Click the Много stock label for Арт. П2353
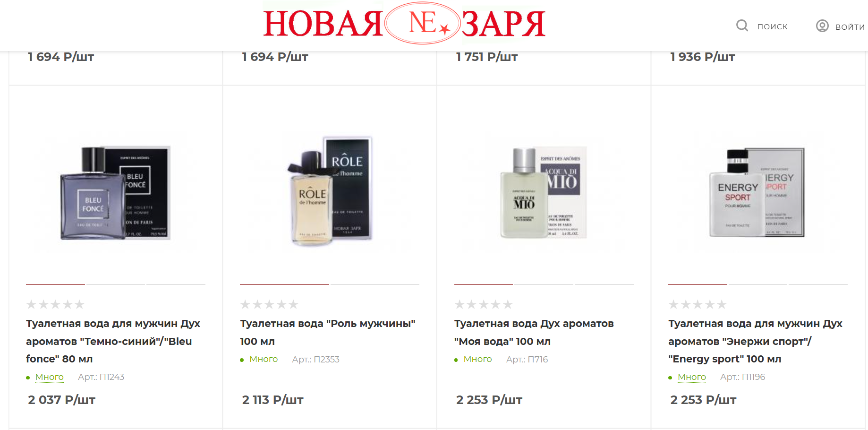The height and width of the screenshot is (430, 868). 264,359
